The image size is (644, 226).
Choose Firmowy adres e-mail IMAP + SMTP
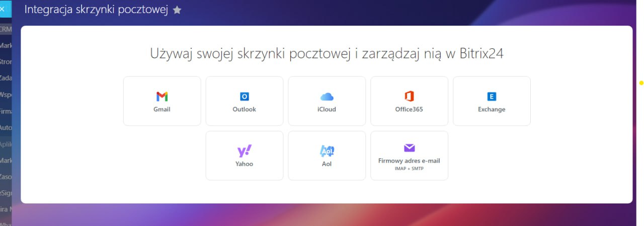(x=409, y=156)
